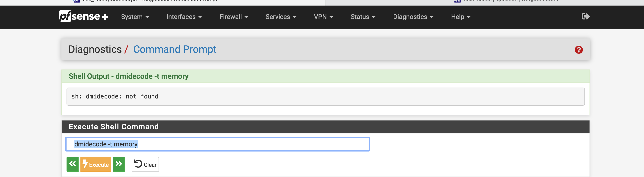Click the shell command input field
Screen dimensions: 644x177
pos(217,144)
